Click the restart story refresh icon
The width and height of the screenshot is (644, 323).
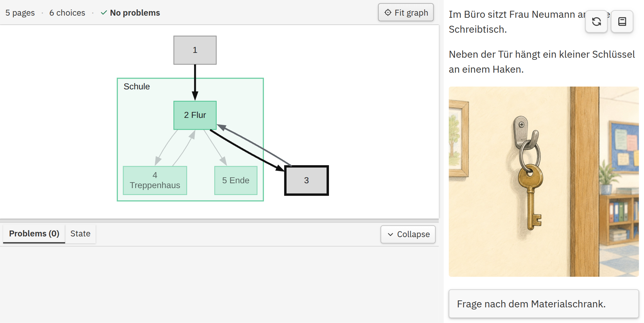596,22
